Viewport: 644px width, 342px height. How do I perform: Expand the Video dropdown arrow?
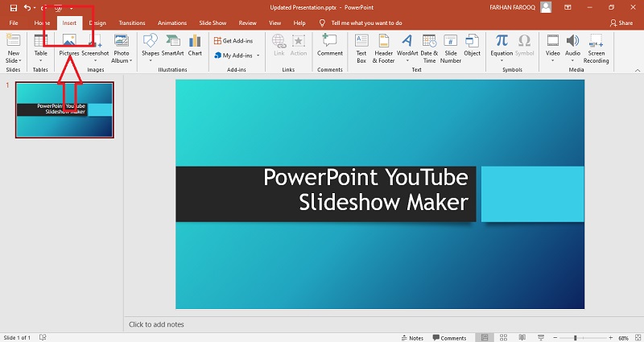(553, 61)
